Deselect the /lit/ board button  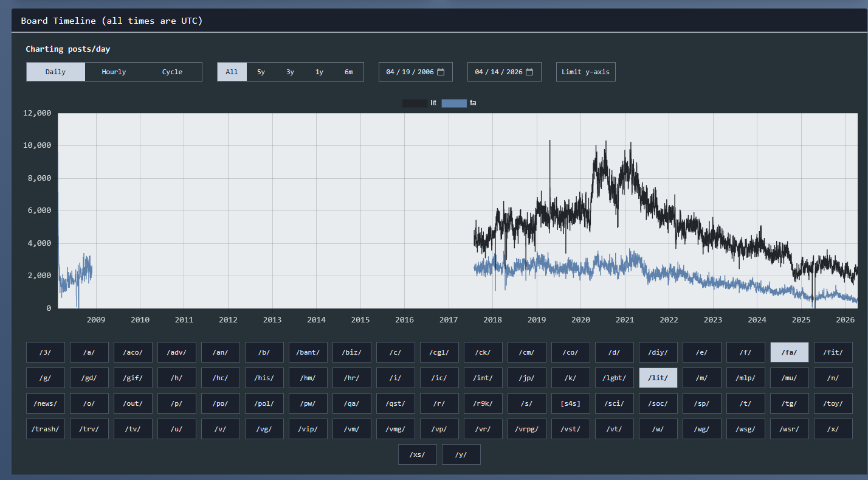(x=658, y=378)
